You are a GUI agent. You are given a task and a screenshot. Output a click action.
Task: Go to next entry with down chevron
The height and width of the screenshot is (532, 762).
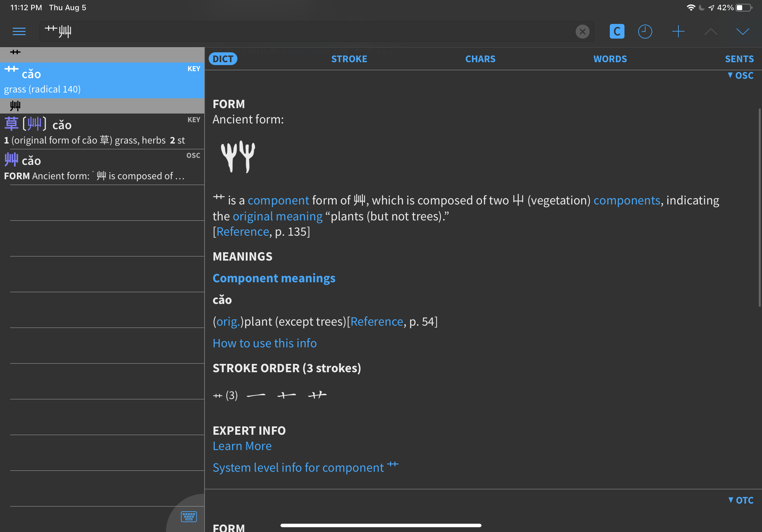point(743,32)
